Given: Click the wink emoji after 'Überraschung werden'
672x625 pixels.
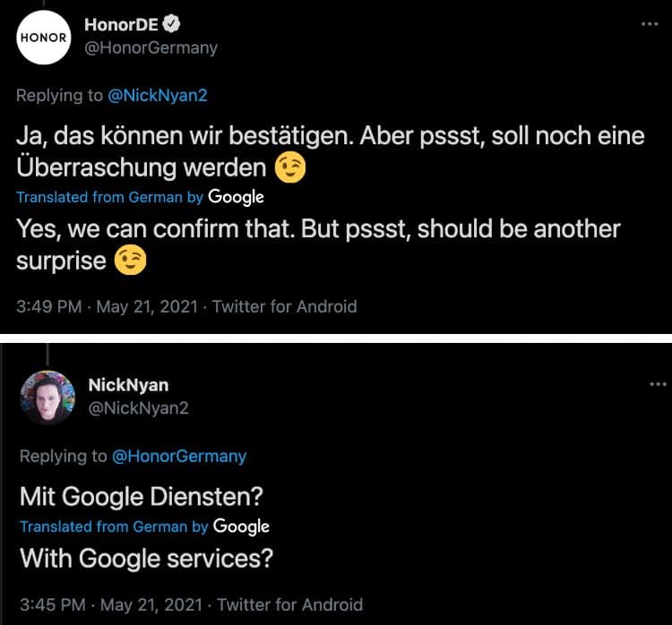Looking at the screenshot, I should point(289,167).
